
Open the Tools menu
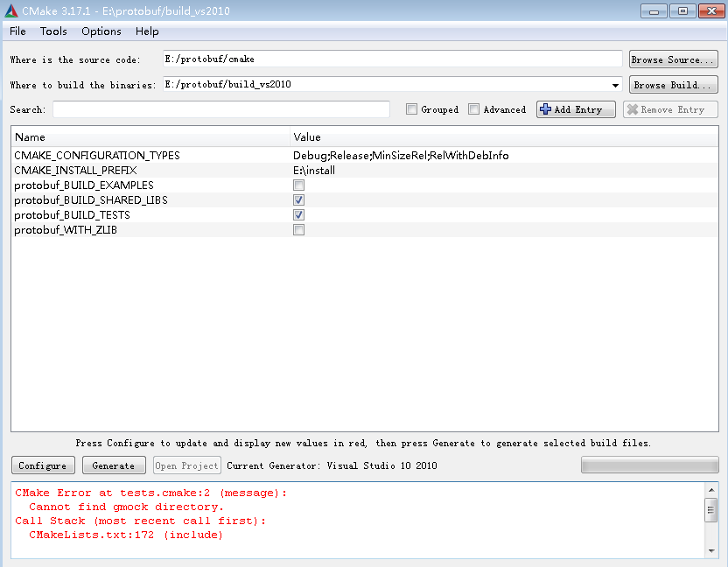[53, 31]
